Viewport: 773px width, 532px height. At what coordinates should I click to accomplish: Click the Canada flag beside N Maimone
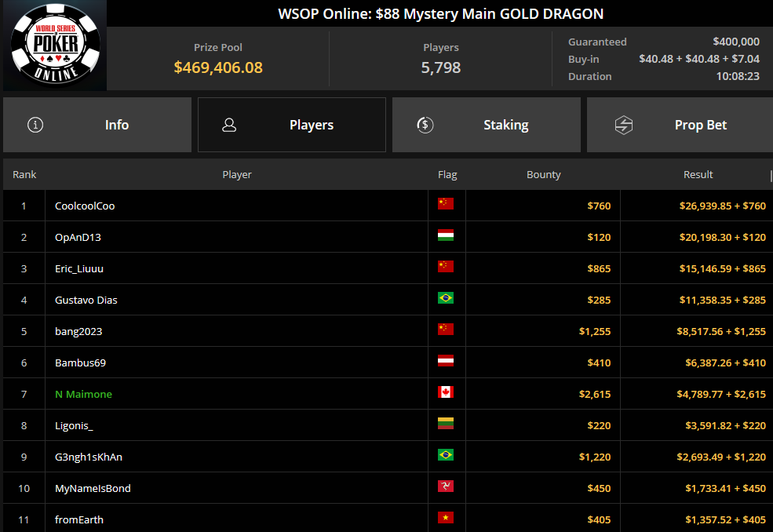(446, 392)
